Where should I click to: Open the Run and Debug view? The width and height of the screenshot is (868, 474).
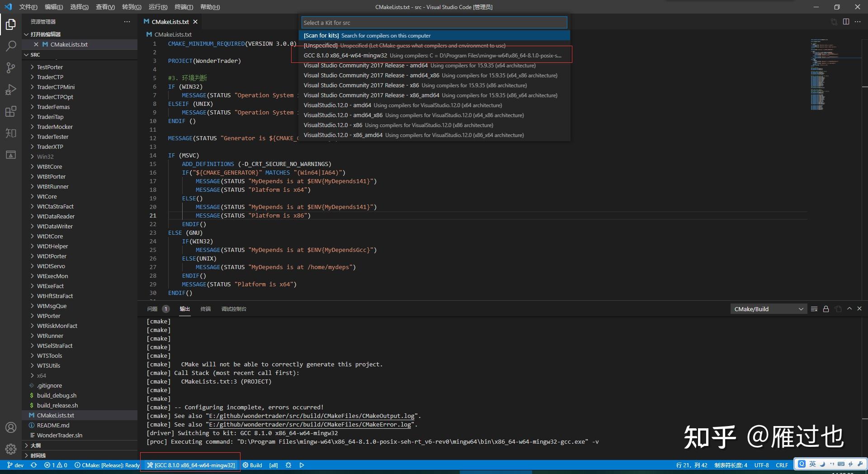pos(11,90)
